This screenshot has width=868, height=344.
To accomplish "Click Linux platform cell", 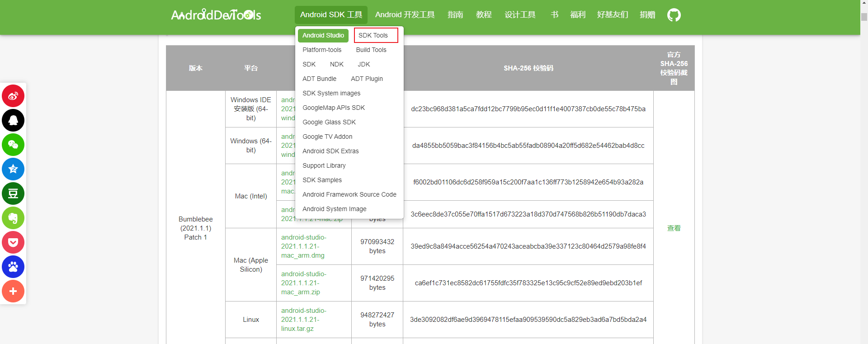I will point(251,320).
